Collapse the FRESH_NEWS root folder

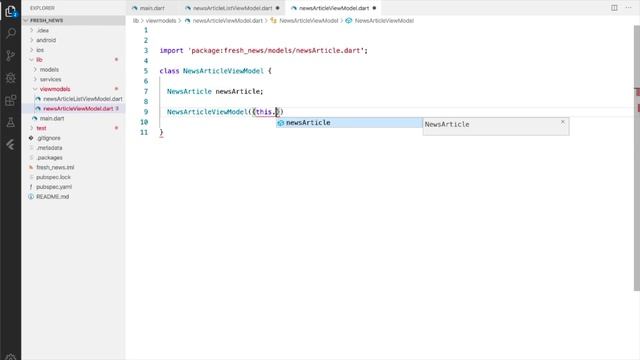73,20
